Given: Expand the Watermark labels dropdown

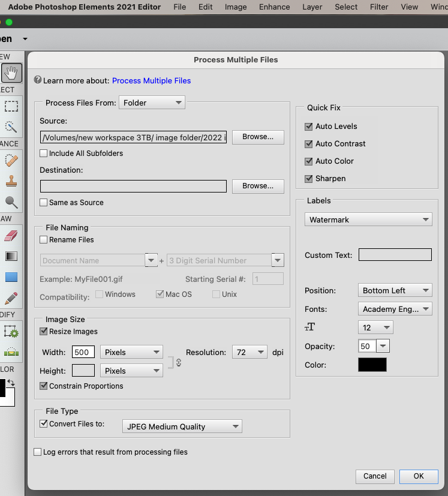Looking at the screenshot, I should point(368,220).
